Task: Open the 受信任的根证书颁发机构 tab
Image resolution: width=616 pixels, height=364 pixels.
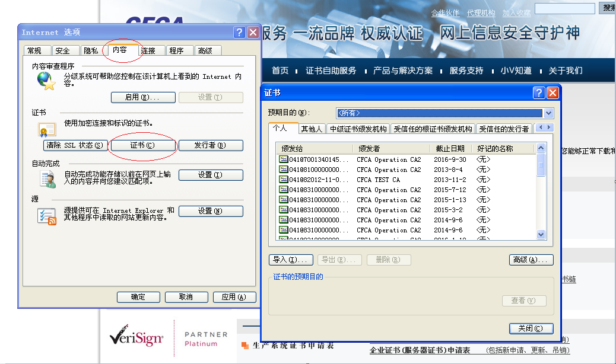Action: pos(433,129)
